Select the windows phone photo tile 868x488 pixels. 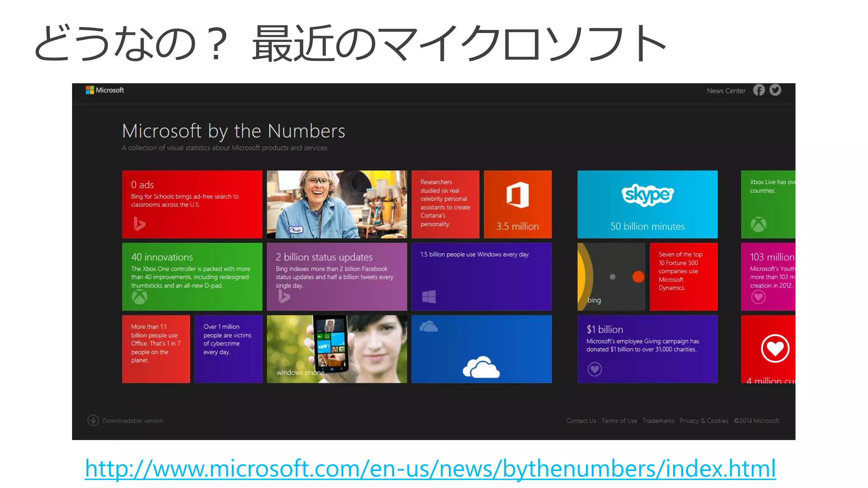[337, 349]
